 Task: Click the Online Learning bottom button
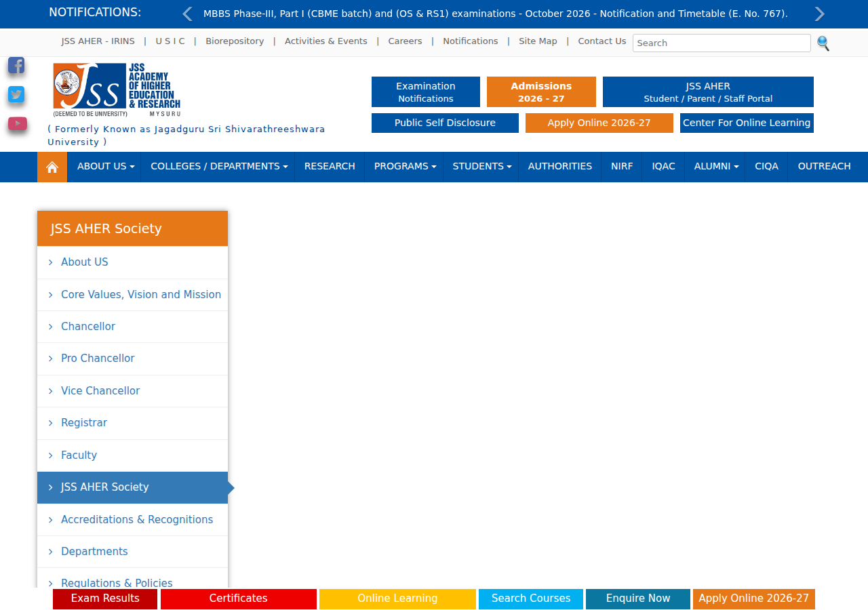tap(397, 599)
